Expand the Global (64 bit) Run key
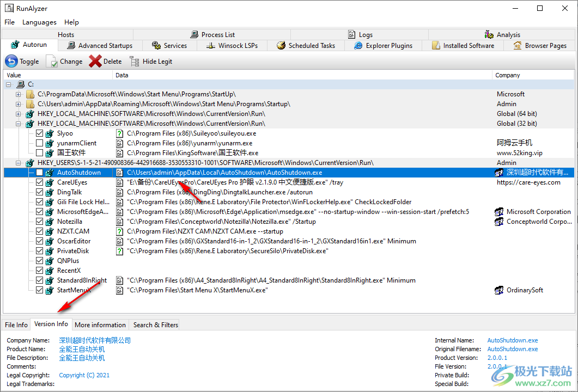Image resolution: width=578 pixels, height=392 pixels. [19, 114]
